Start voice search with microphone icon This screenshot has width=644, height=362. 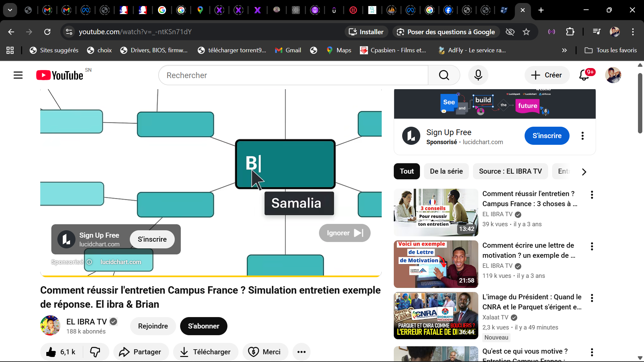point(478,75)
